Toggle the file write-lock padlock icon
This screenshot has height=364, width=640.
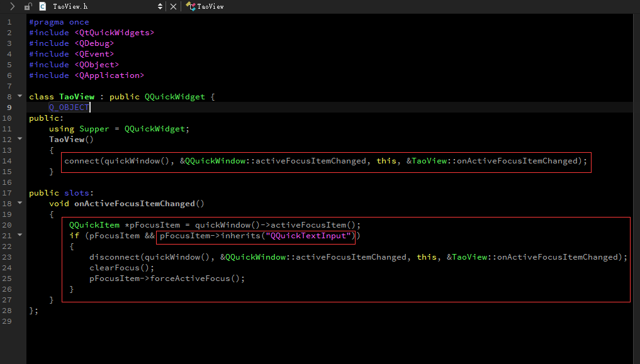coord(28,6)
